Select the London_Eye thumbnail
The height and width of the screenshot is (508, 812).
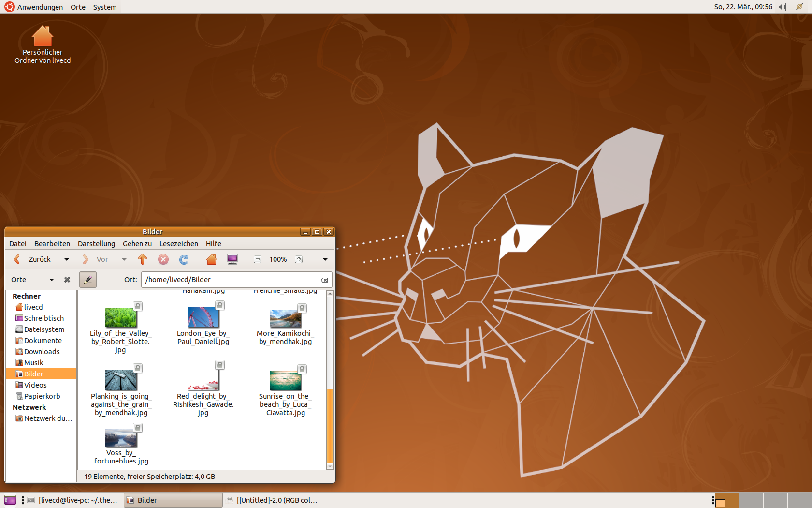(203, 317)
